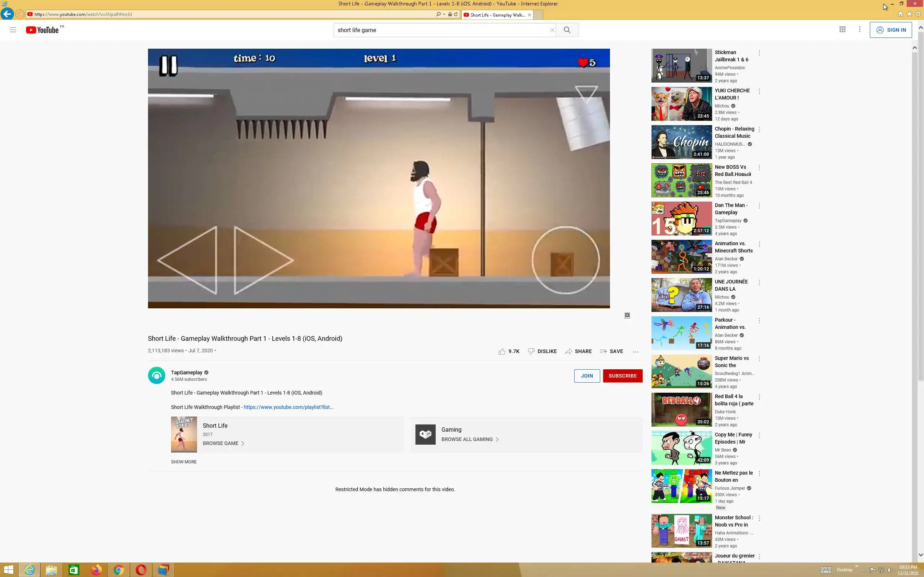Click the Save to playlist icon
This screenshot has width=924, height=577.
pyautogui.click(x=603, y=352)
